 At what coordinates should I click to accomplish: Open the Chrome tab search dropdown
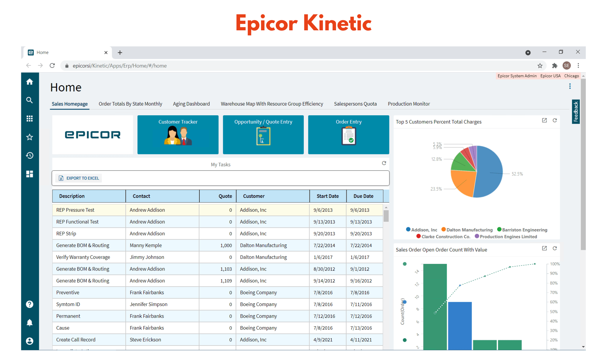(528, 52)
